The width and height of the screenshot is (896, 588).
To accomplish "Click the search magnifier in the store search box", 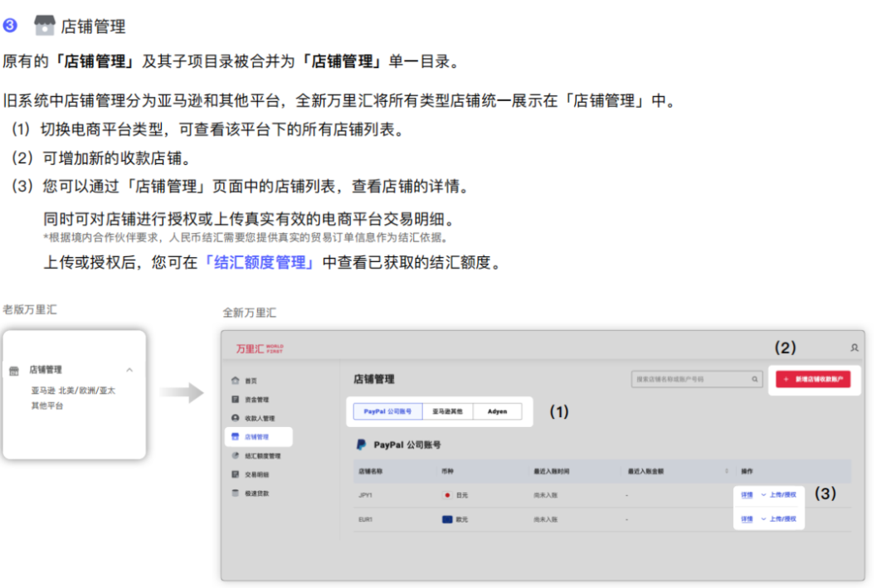I will pos(754,379).
